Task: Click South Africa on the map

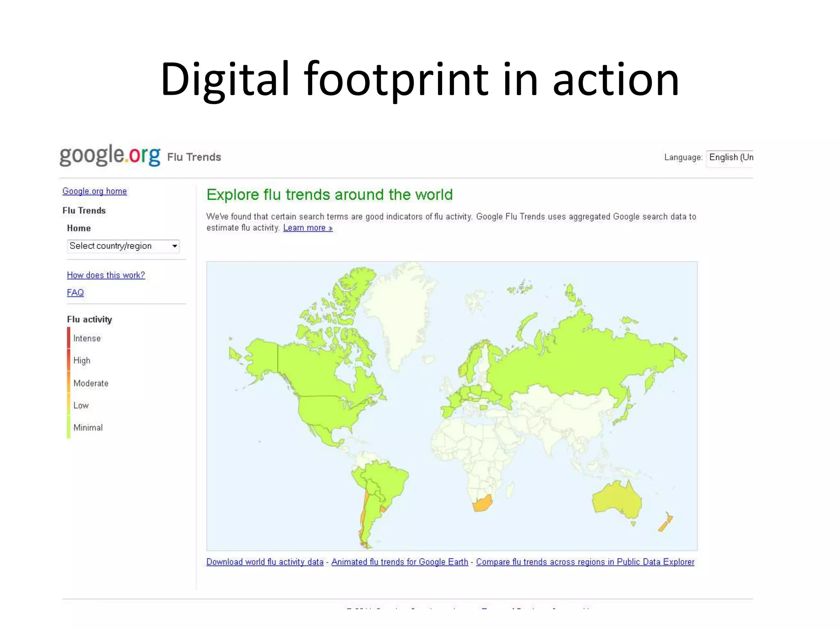Action: [482, 503]
